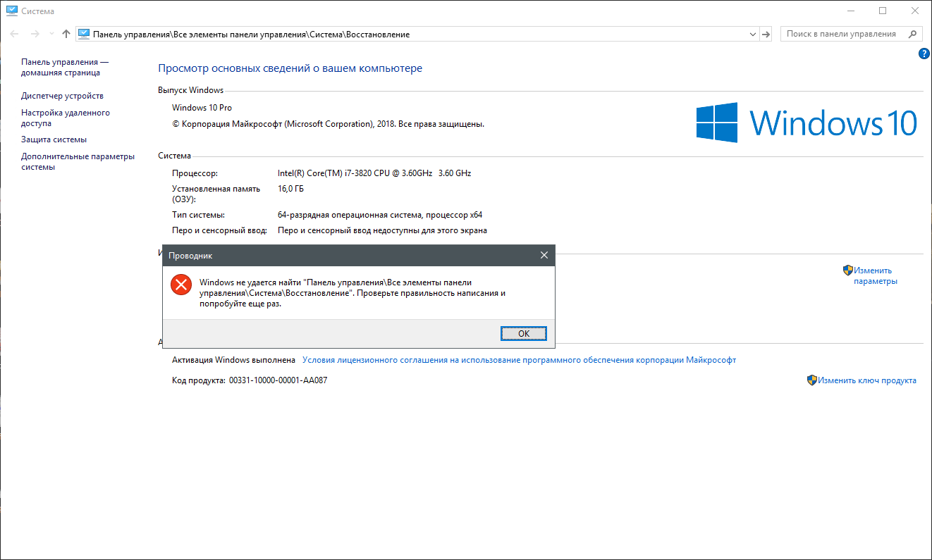Click the back navigation arrow

point(15,34)
